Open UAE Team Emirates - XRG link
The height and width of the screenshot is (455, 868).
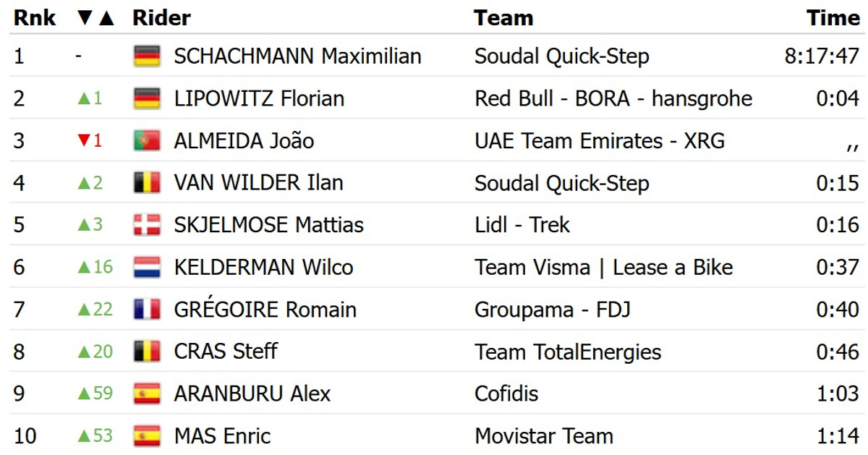[600, 140]
